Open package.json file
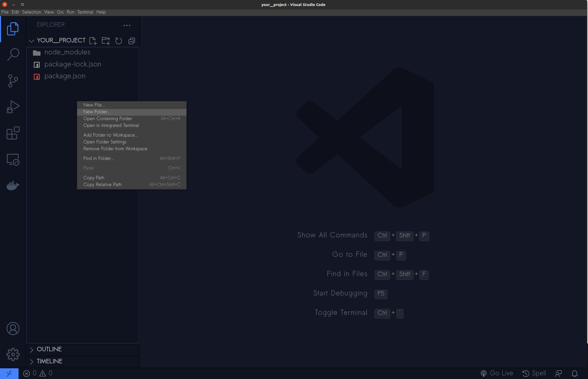 (x=83, y=76)
